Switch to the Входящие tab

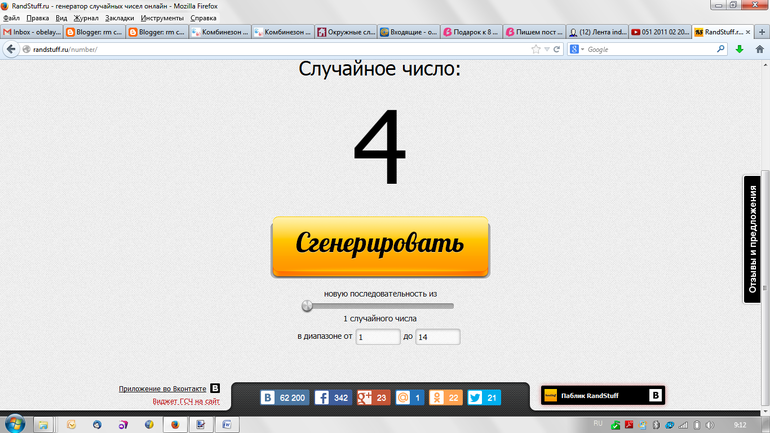[x=409, y=32]
